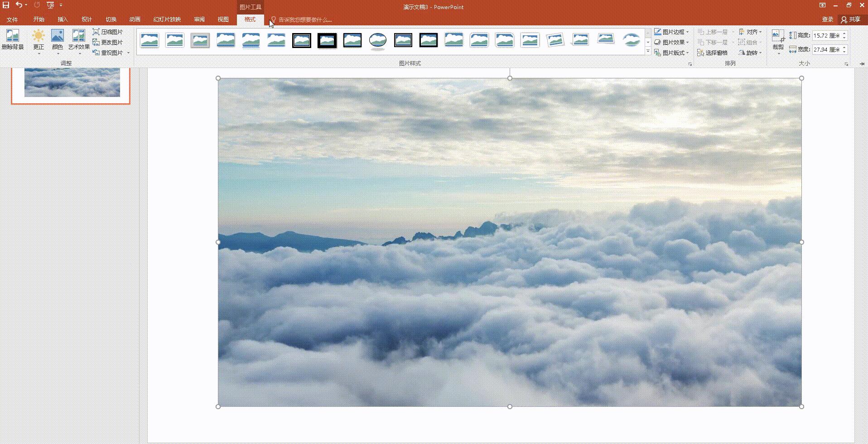Switch to the 插入 (Insert) tab

point(63,19)
